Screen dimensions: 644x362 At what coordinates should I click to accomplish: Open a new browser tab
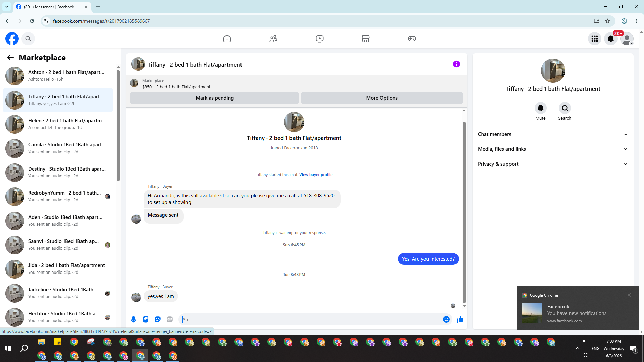click(x=98, y=7)
